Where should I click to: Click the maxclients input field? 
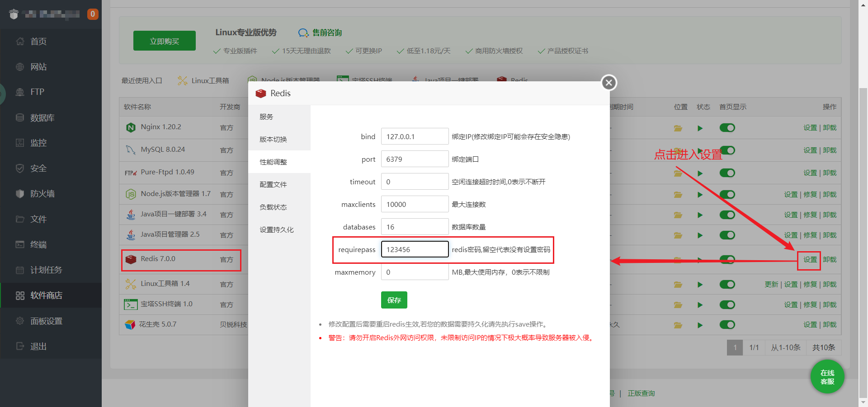tap(415, 204)
